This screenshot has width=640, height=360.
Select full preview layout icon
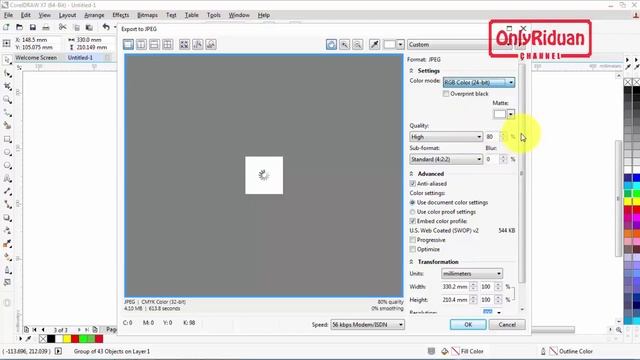point(128,44)
